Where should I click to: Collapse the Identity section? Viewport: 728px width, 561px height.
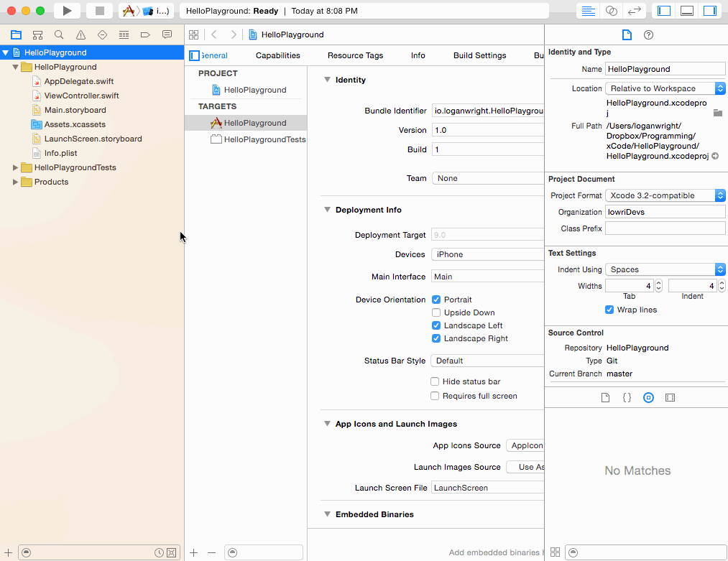point(327,80)
